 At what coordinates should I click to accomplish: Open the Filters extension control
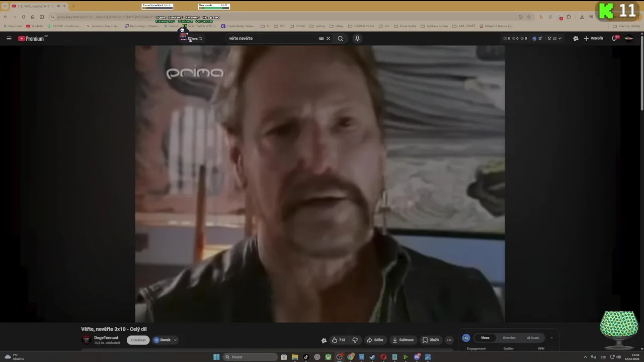click(194, 39)
